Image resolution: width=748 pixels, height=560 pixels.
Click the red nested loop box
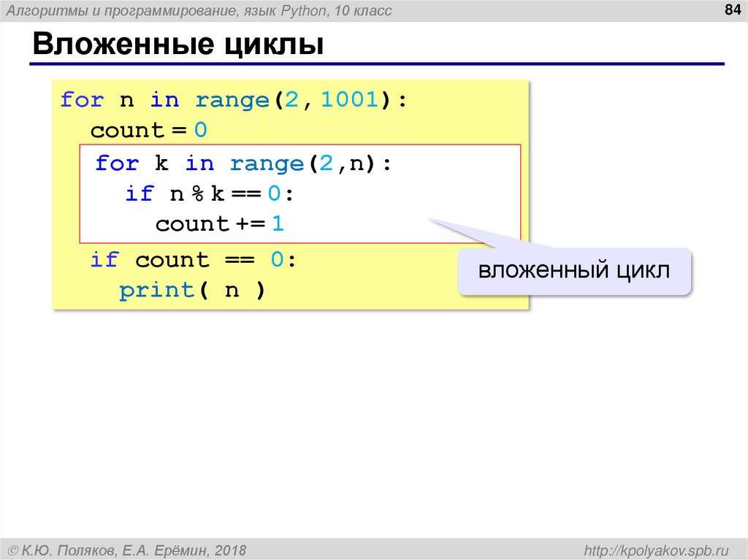point(299,193)
